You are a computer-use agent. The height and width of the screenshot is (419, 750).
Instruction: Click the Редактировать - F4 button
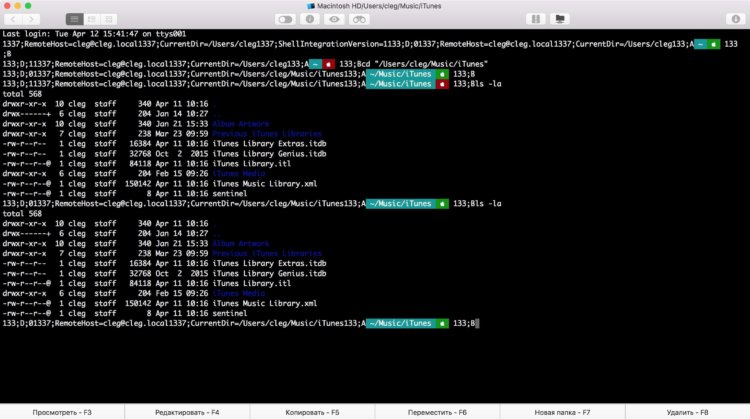187,412
